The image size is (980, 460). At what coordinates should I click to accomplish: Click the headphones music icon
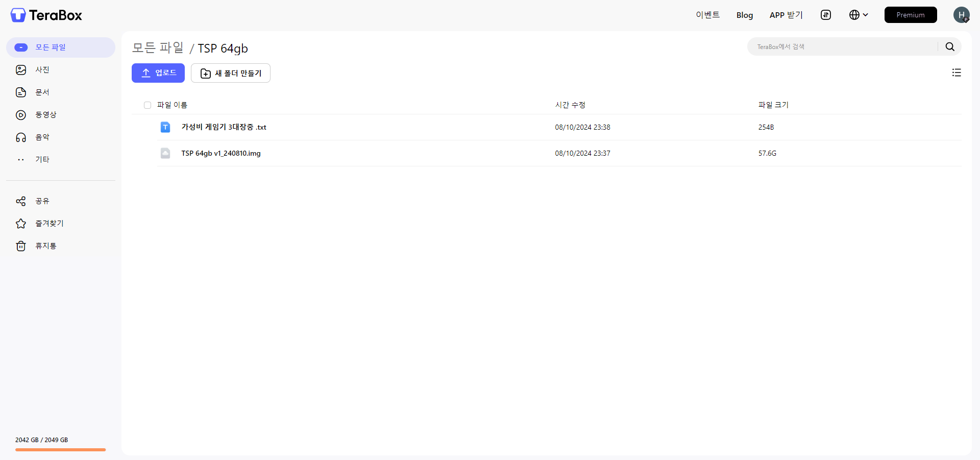pyautogui.click(x=21, y=137)
